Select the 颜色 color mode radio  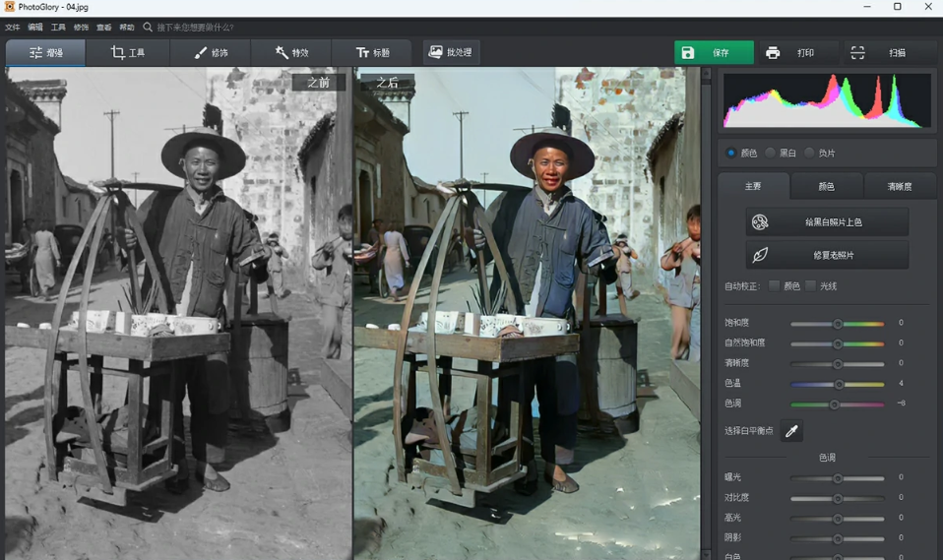[x=730, y=153]
